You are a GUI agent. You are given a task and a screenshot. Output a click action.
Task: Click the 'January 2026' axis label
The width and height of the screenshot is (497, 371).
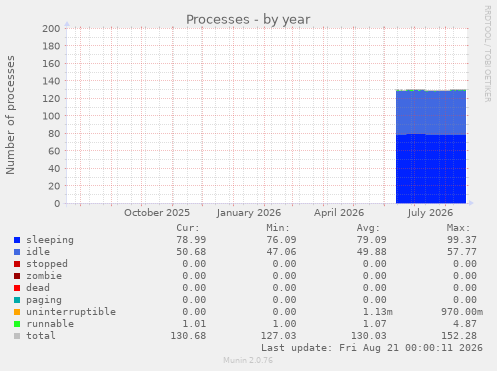(249, 213)
